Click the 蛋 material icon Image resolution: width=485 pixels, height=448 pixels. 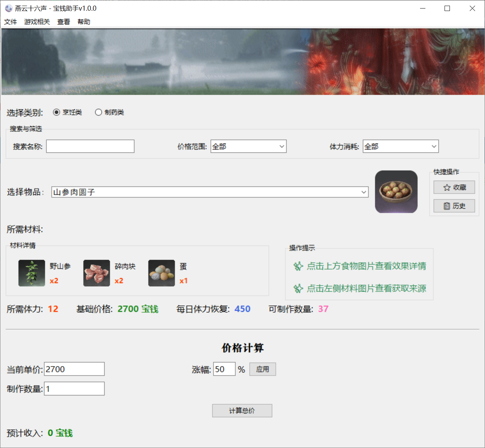click(x=161, y=273)
